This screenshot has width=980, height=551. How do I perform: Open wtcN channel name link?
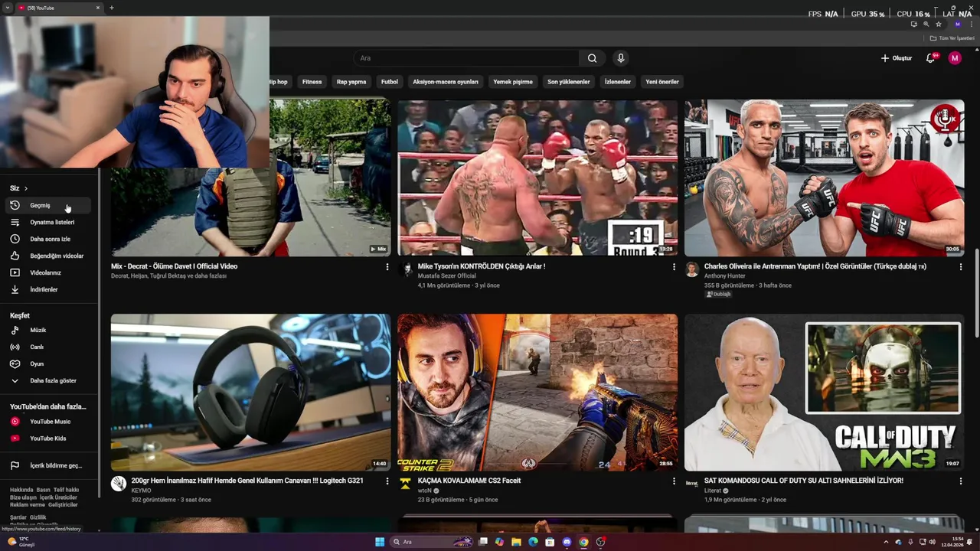click(x=425, y=491)
